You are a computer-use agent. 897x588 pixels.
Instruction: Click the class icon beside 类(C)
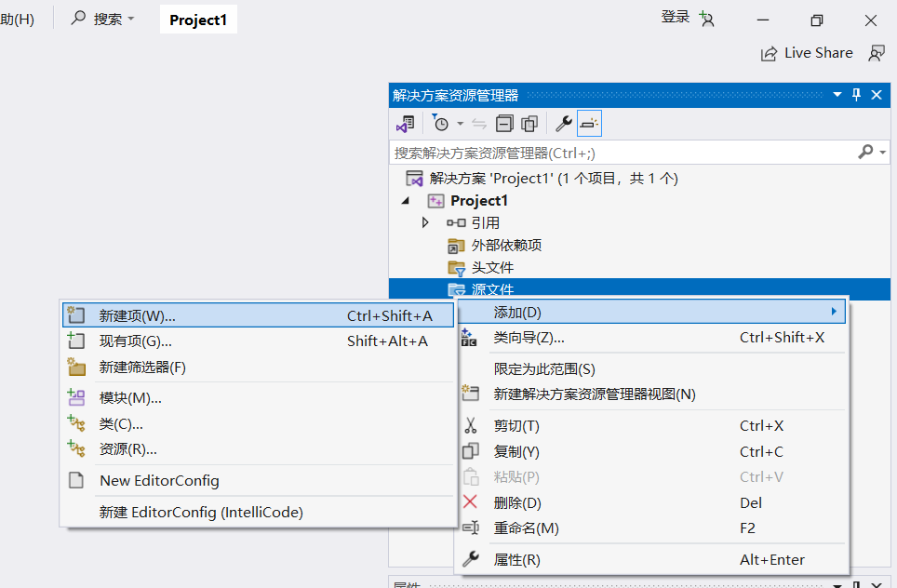coord(76,423)
